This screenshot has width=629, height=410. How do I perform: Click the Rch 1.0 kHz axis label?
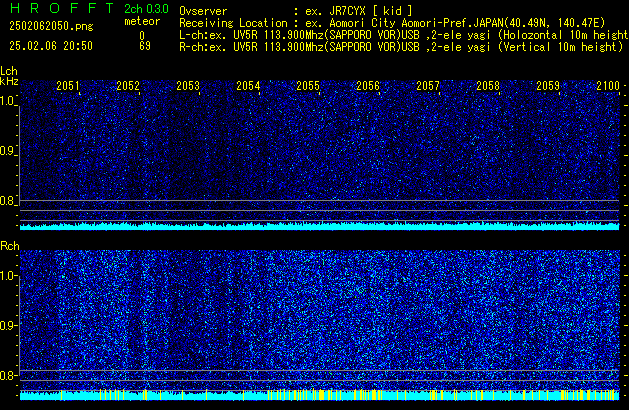point(8,276)
